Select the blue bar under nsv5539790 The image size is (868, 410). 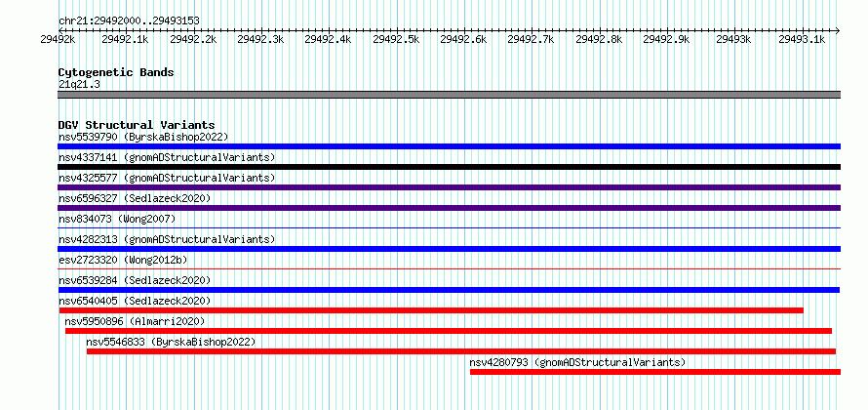449,146
